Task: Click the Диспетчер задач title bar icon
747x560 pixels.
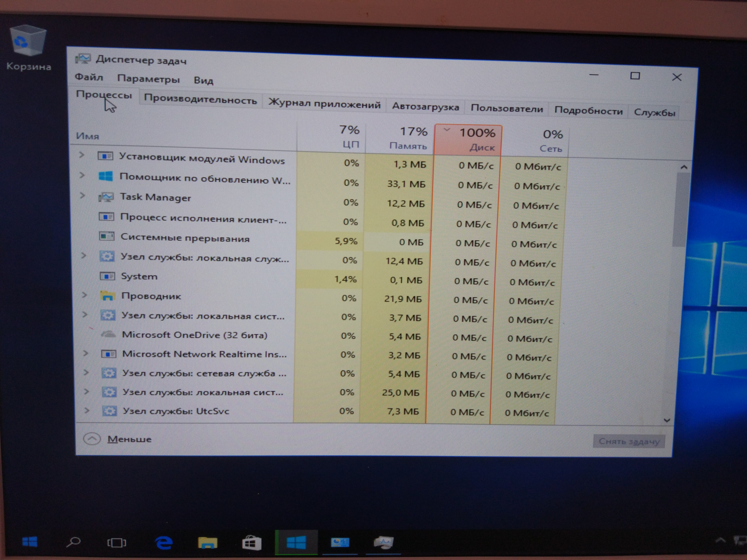Action: coord(83,59)
